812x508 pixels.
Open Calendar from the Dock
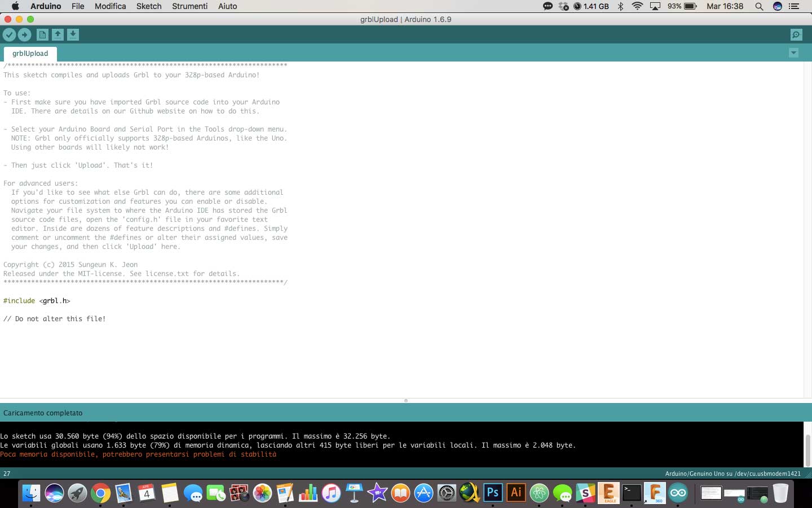coord(147,493)
